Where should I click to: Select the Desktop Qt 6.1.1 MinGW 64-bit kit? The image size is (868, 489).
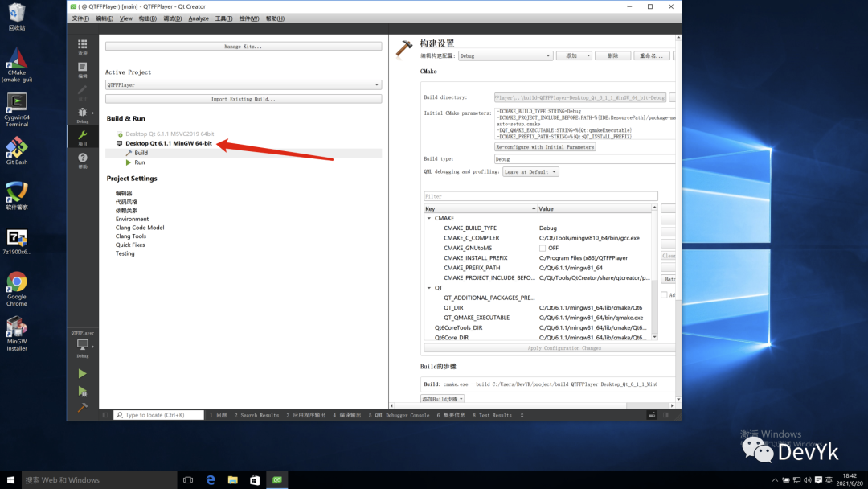pyautogui.click(x=168, y=143)
